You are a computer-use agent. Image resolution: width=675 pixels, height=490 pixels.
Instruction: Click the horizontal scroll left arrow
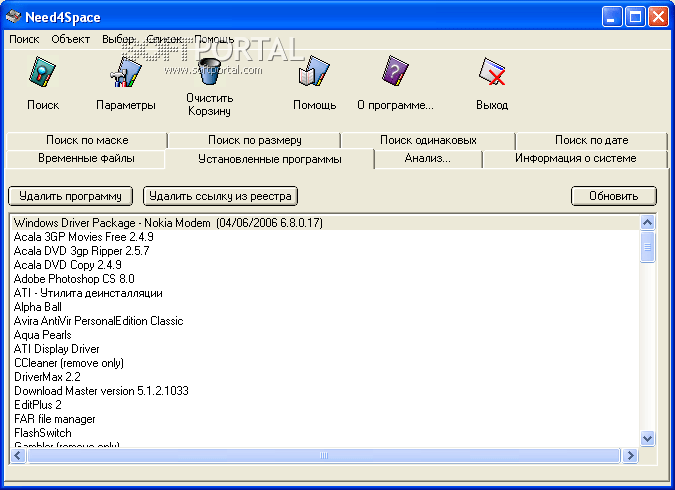coord(19,455)
